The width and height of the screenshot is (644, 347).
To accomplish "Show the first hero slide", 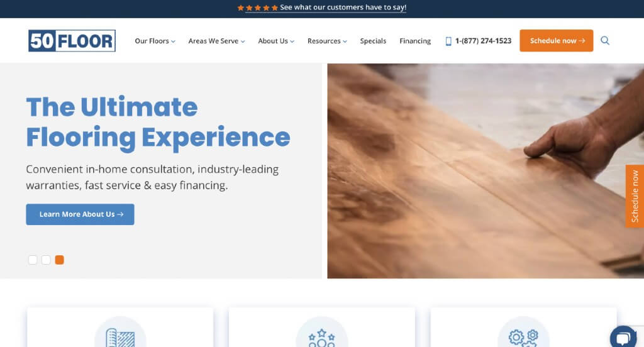I will click(x=33, y=260).
